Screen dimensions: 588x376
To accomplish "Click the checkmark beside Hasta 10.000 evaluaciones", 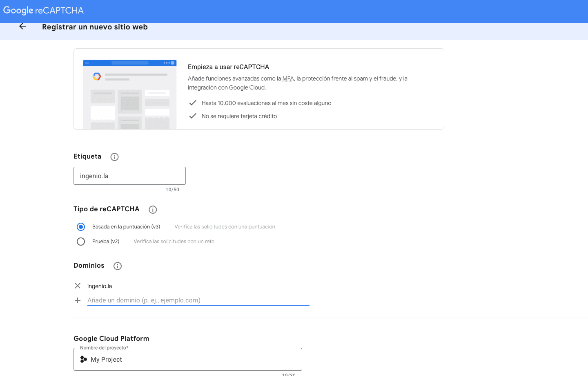I will [x=193, y=103].
